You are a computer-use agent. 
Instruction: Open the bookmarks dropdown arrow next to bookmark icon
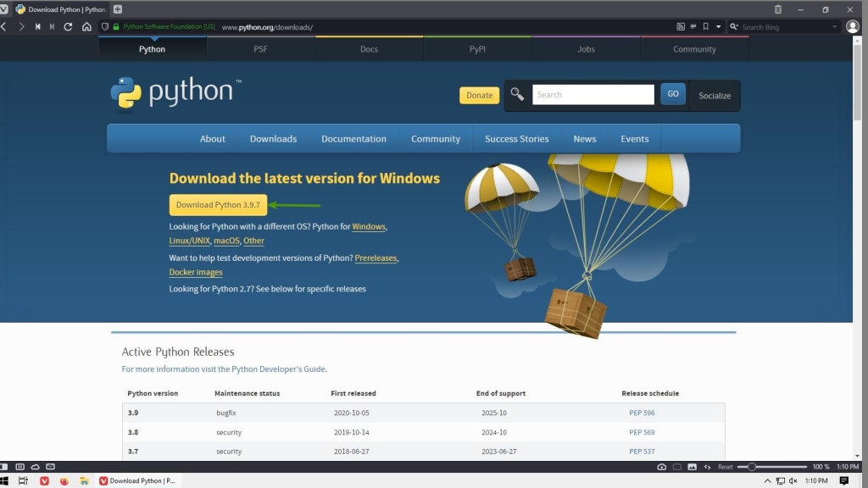(719, 26)
